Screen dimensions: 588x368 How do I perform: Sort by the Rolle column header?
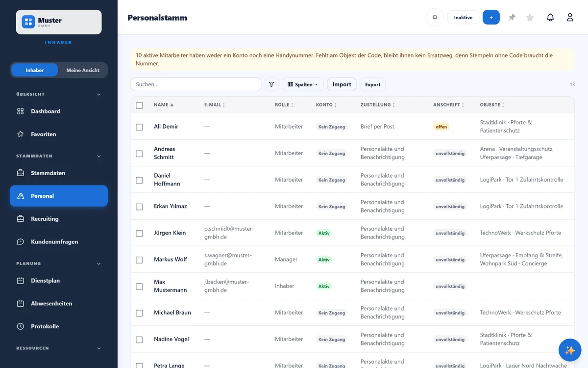284,105
